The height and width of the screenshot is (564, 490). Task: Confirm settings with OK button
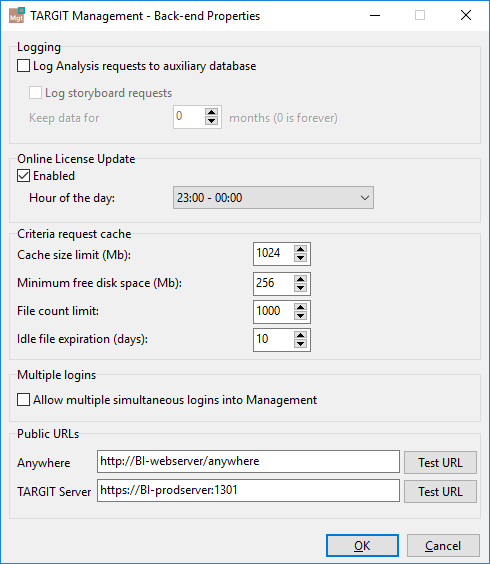point(362,546)
